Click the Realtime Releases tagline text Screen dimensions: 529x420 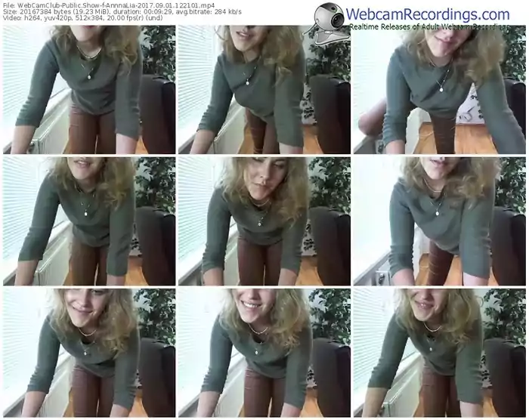[428, 26]
